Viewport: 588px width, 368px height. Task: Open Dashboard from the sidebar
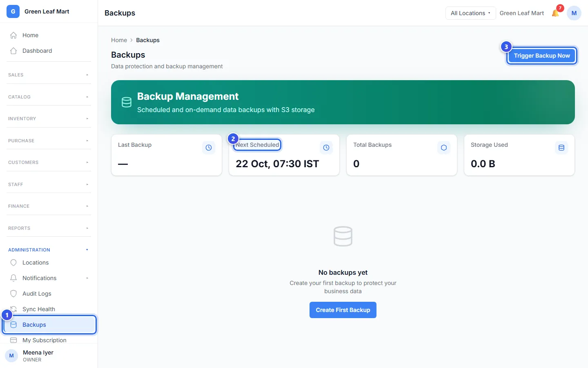click(49, 51)
